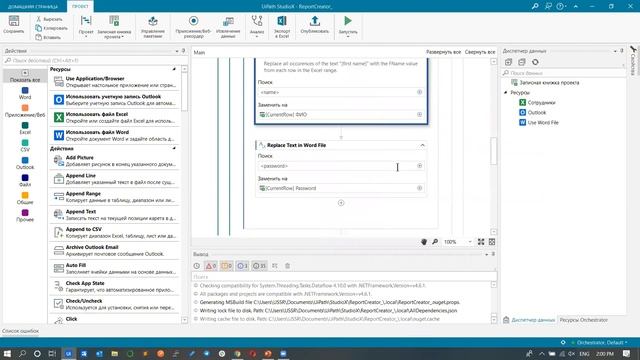Filter activities by Файл category
The width and height of the screenshot is (640, 360).
[x=25, y=181]
